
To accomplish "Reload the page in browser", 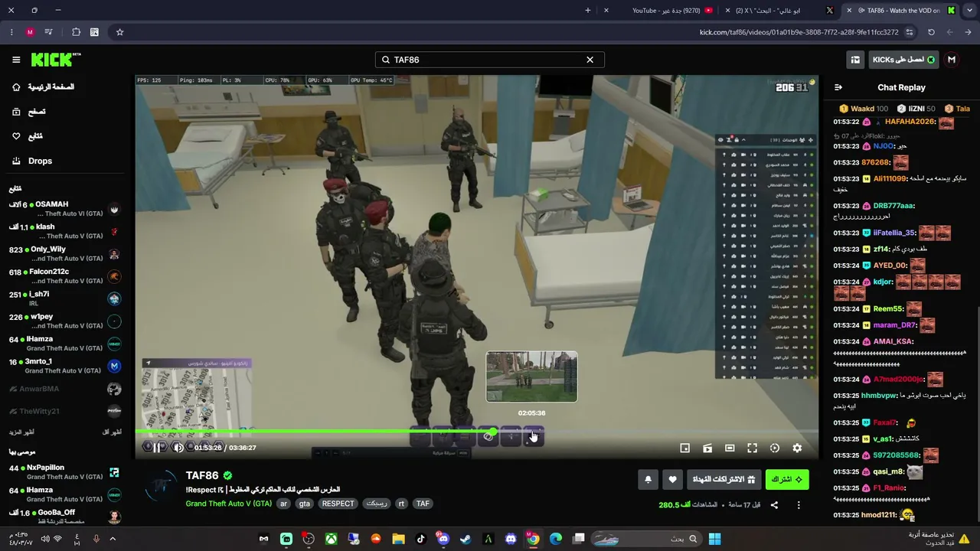I will pyautogui.click(x=931, y=32).
